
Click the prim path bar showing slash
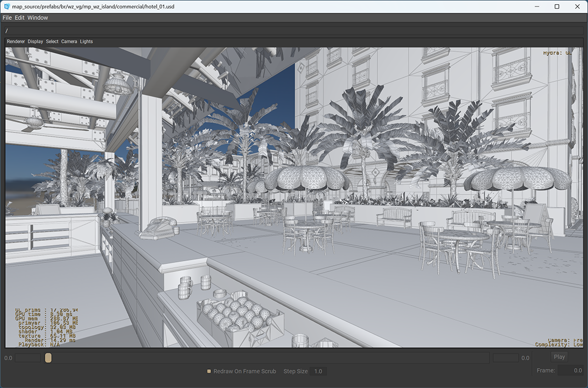tap(294, 31)
